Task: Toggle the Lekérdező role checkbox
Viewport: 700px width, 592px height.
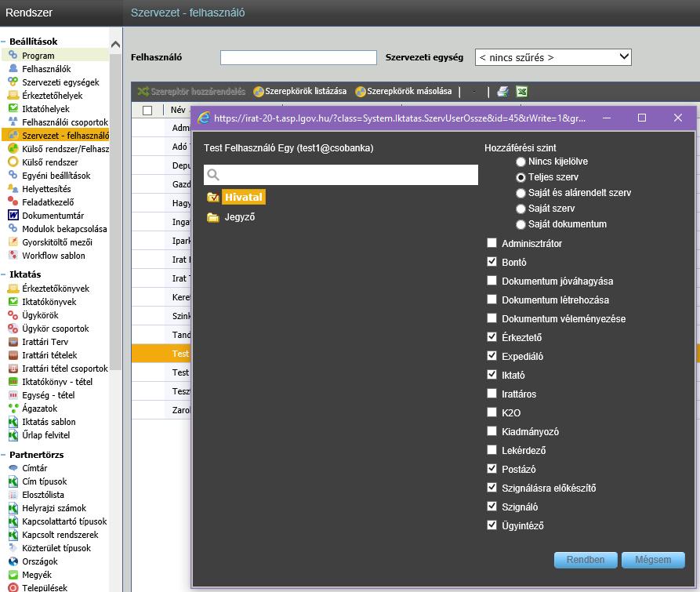Action: point(492,449)
